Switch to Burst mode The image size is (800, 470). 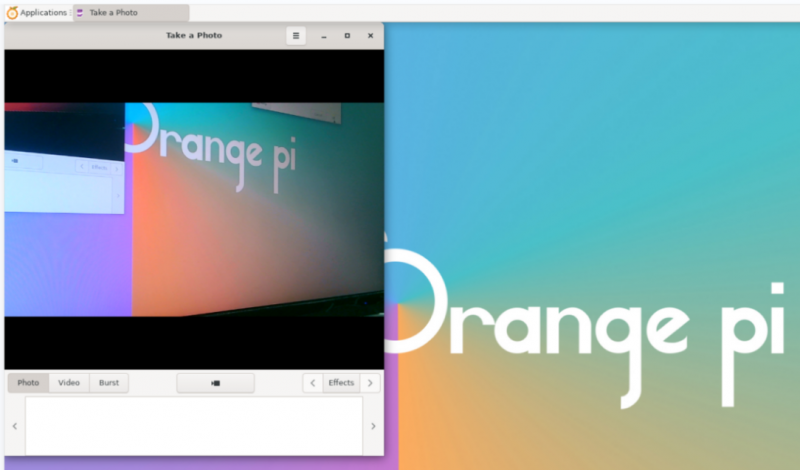tap(109, 383)
